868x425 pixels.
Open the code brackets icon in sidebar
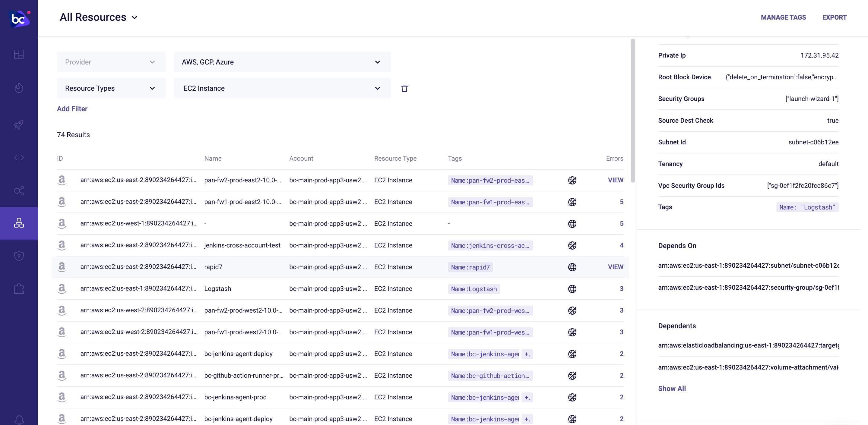19,158
